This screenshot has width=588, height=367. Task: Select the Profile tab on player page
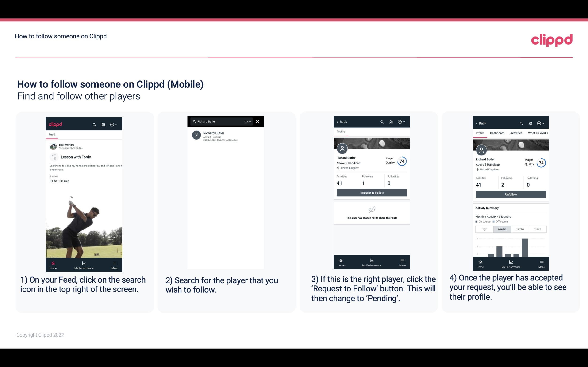tap(341, 131)
